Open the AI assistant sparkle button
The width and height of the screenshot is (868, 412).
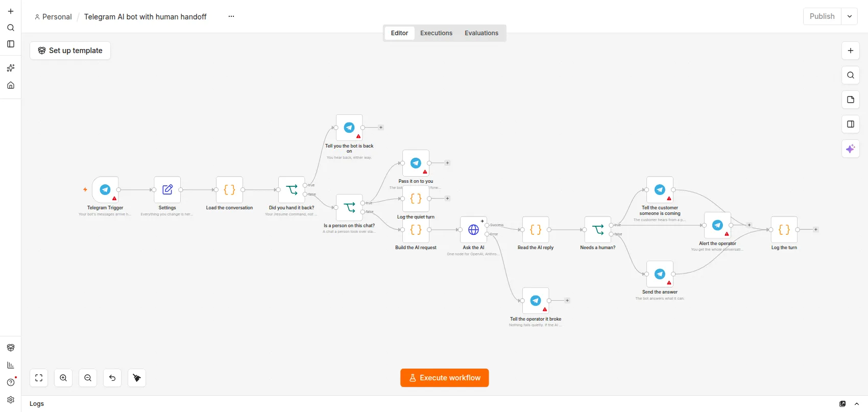point(851,149)
